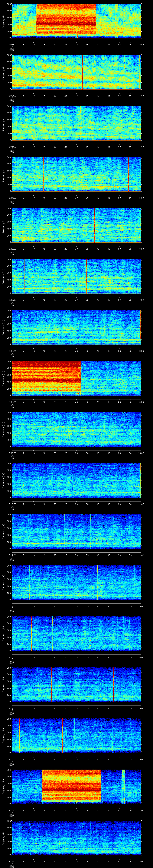Click the loud red block in the 2:01:00 spectrogram
This screenshot has height=868, width=153.
pyautogui.click(x=66, y=19)
